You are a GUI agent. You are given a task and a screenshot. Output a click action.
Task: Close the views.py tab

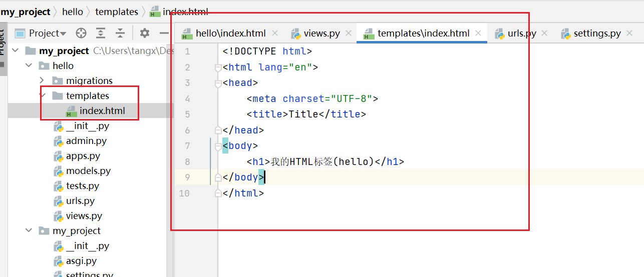click(x=349, y=33)
